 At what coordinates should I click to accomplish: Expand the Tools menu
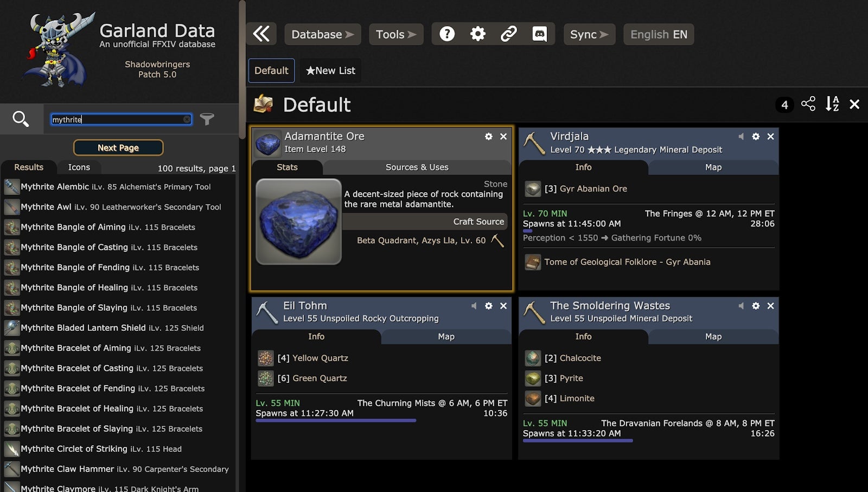396,34
